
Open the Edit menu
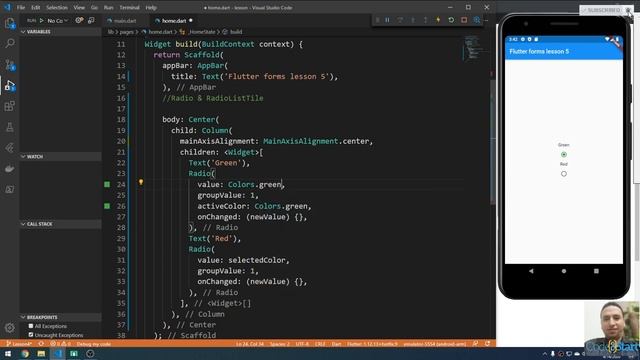point(36,7)
